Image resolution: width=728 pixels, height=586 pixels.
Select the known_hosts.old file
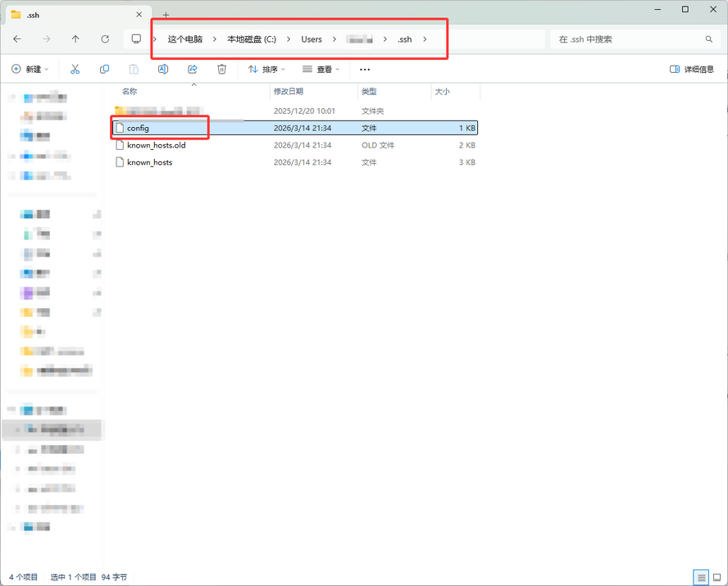pos(156,145)
